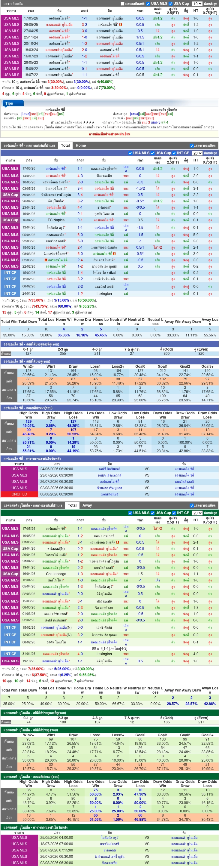219x868 pixels.
Task: Select the Total tab in Orlando City section
Action: (x=65, y=146)
